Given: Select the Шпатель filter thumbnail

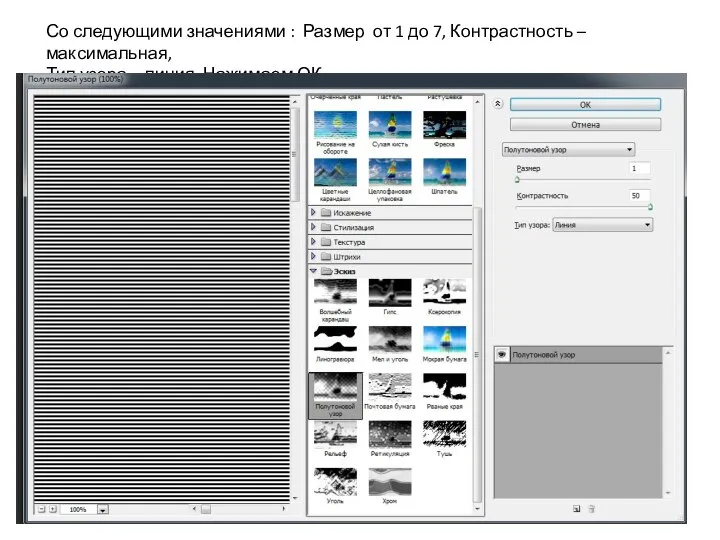Looking at the screenshot, I should click(444, 172).
